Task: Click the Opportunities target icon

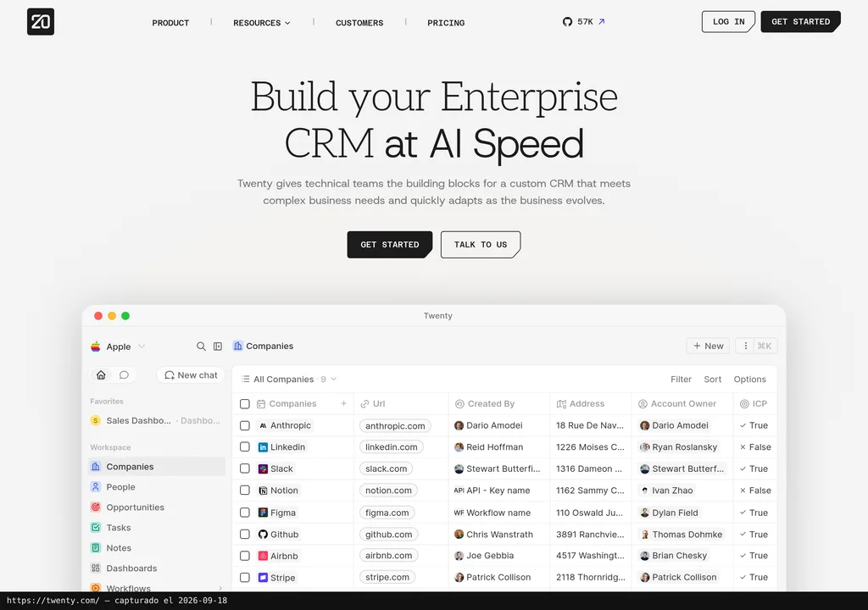Action: [x=96, y=507]
